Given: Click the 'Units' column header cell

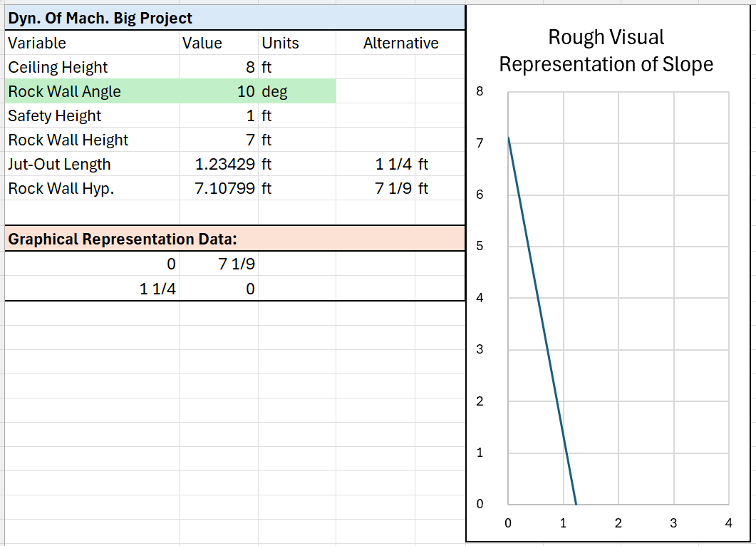Looking at the screenshot, I should pyautogui.click(x=297, y=43).
